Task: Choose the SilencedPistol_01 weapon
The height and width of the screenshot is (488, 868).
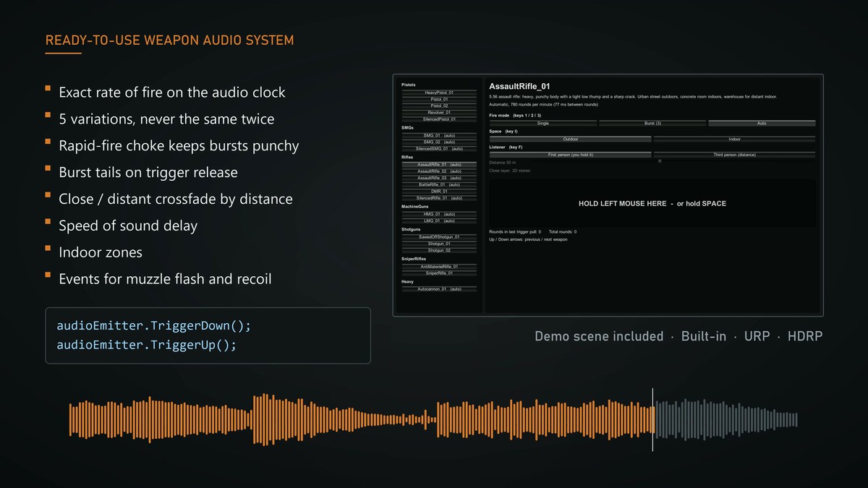Action: pos(439,119)
